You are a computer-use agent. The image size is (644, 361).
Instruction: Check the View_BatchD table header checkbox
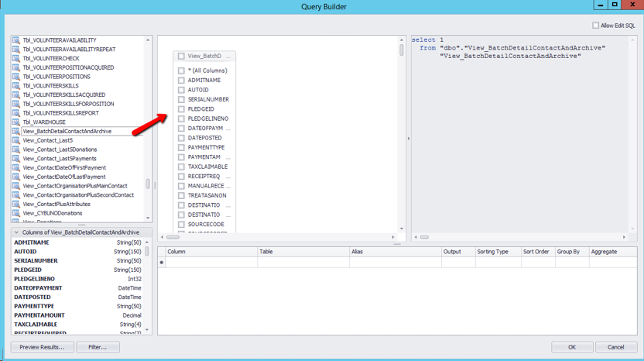click(181, 56)
